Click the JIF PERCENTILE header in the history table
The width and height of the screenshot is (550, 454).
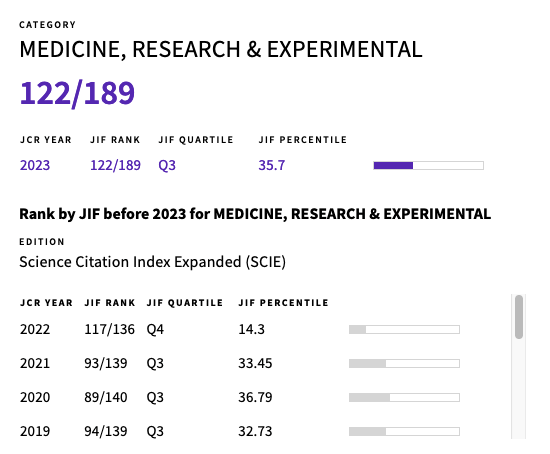pyautogui.click(x=283, y=303)
